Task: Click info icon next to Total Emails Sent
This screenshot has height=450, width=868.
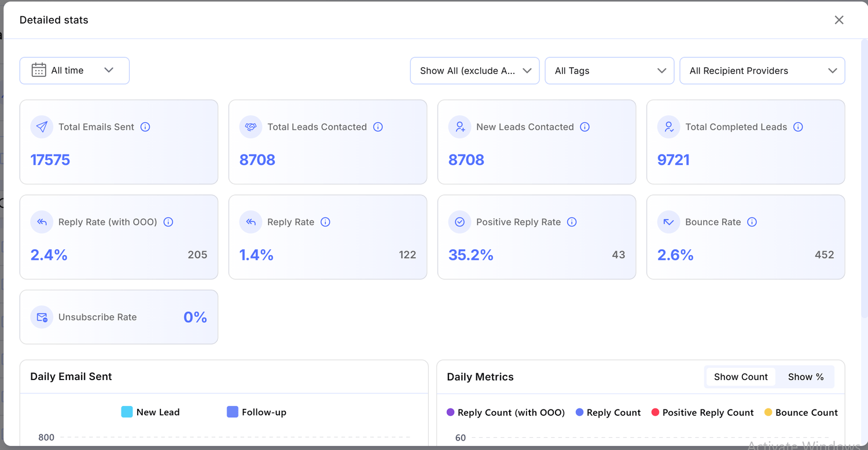Action: [x=145, y=127]
